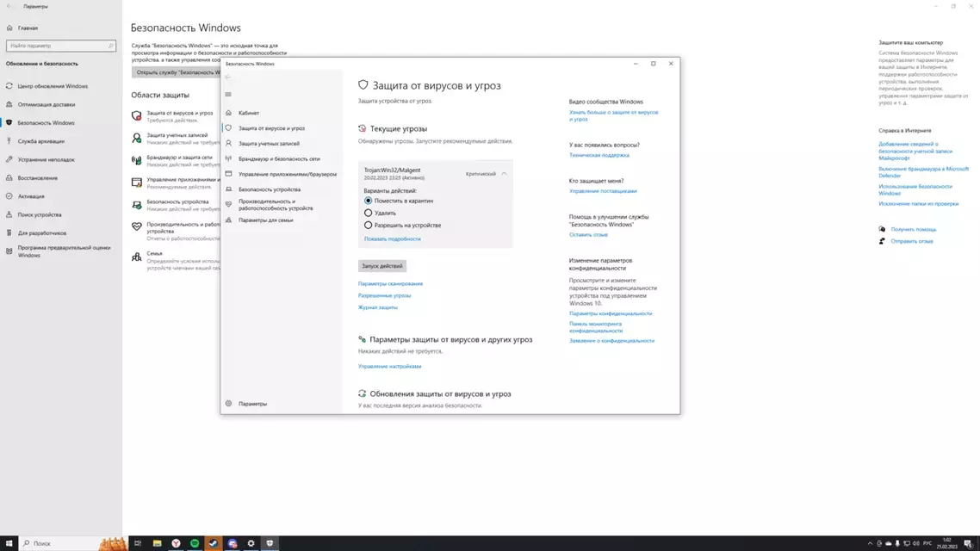
Task: Click laptop icon for 'Безопасность устройства' sidebar
Action: point(228,189)
